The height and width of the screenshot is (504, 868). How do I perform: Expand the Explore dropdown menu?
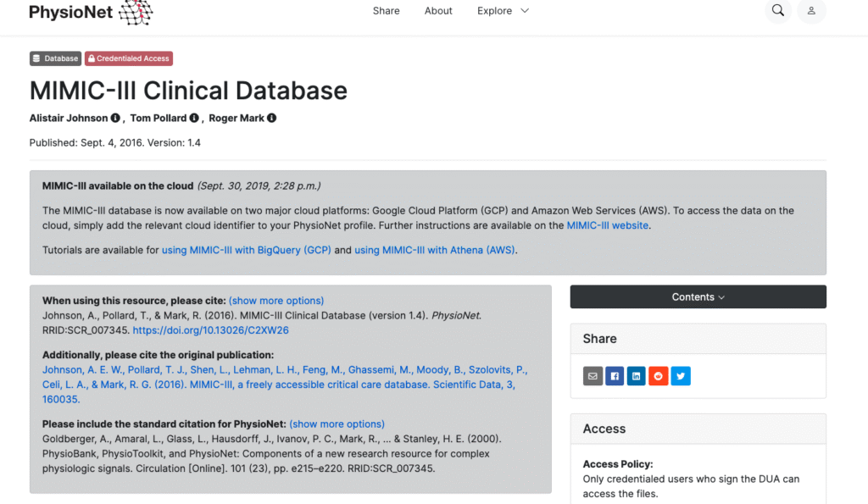tap(503, 11)
